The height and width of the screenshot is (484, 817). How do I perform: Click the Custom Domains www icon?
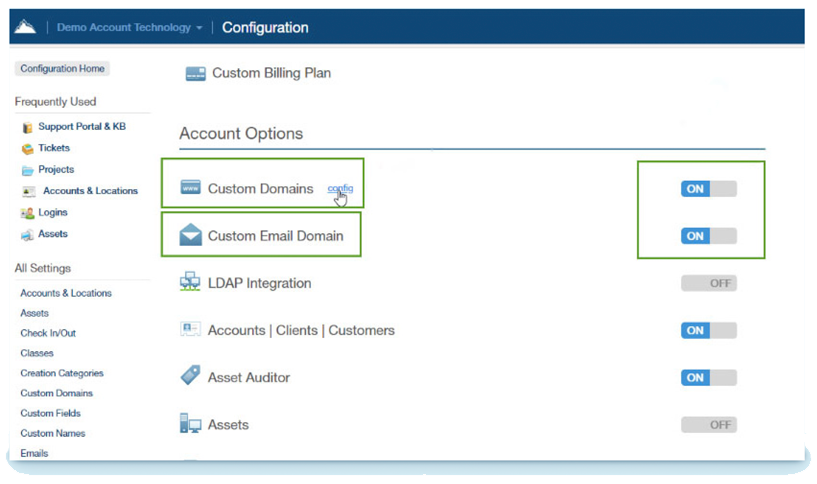tap(190, 188)
